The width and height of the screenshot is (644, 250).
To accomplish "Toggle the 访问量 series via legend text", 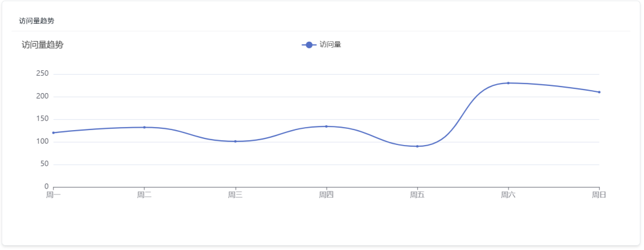I will [330, 45].
